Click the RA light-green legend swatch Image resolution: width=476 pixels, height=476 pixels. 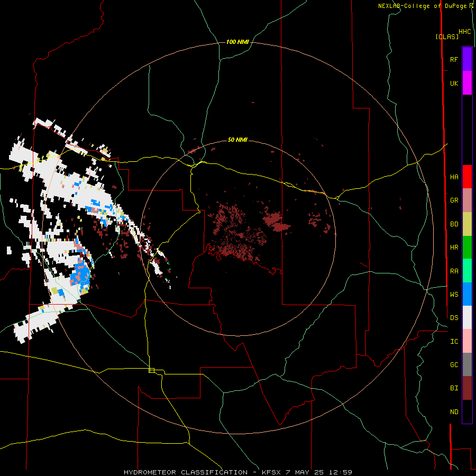[x=467, y=271]
